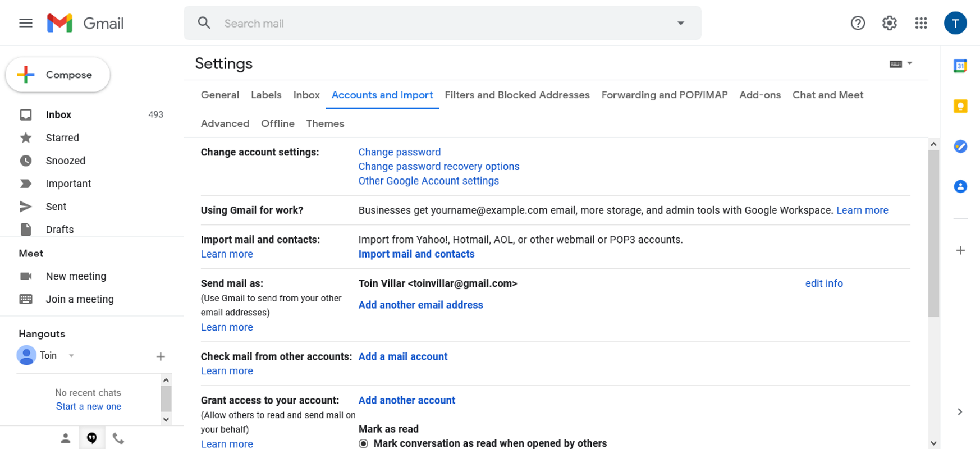The width and height of the screenshot is (980, 449).
Task: Switch to the Hangouts phone calls tab
Action: coord(118,438)
